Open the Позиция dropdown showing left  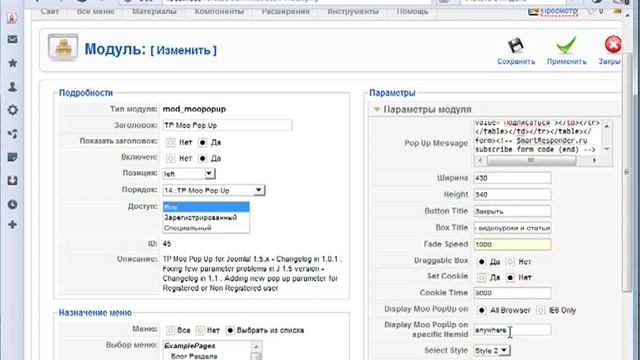189,174
